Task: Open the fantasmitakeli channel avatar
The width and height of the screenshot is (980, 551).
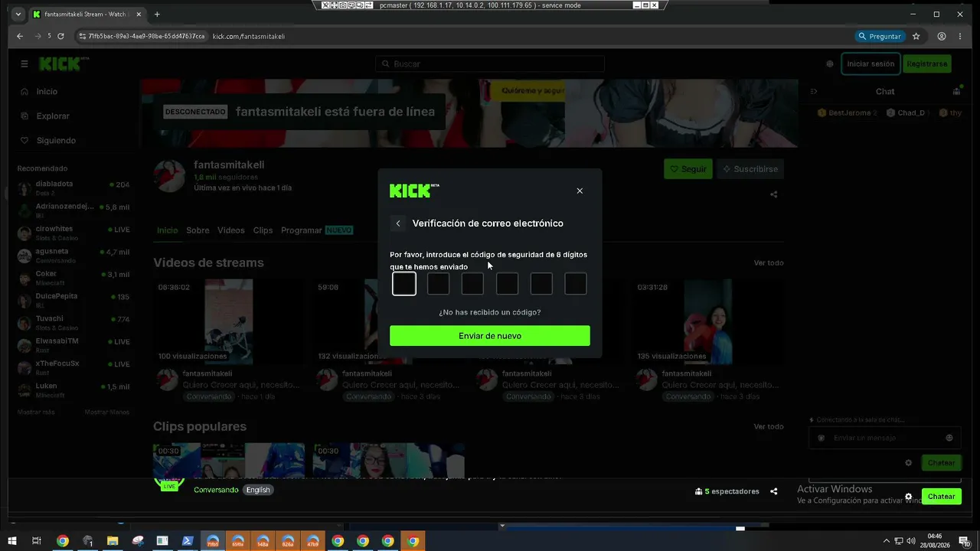Action: (x=169, y=176)
